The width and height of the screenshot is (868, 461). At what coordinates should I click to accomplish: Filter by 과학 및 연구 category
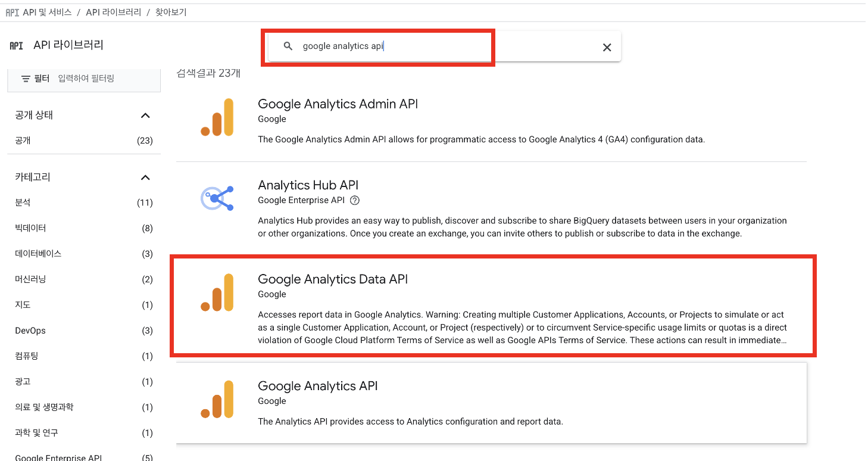tap(84, 433)
